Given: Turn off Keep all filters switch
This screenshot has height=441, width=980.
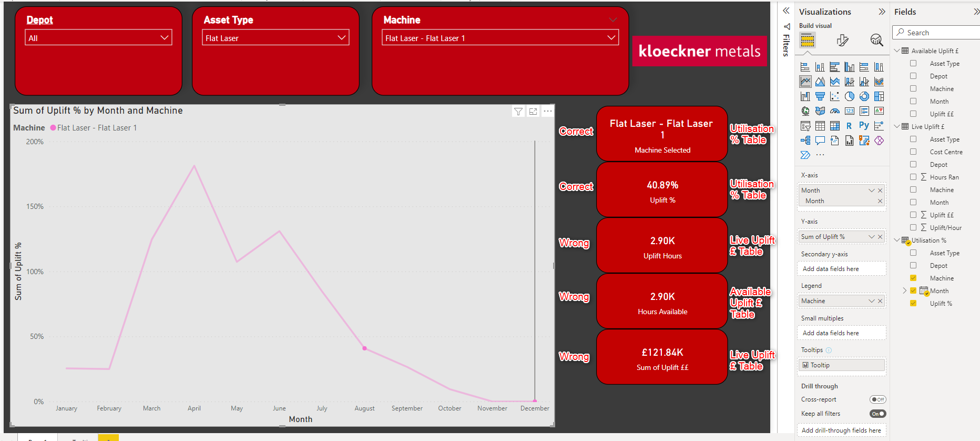Looking at the screenshot, I should (x=877, y=414).
